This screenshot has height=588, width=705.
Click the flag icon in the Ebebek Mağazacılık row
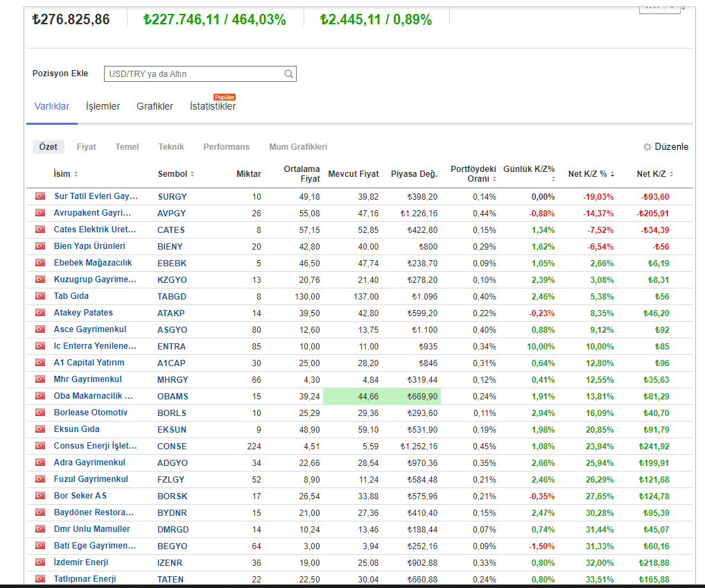(x=40, y=263)
